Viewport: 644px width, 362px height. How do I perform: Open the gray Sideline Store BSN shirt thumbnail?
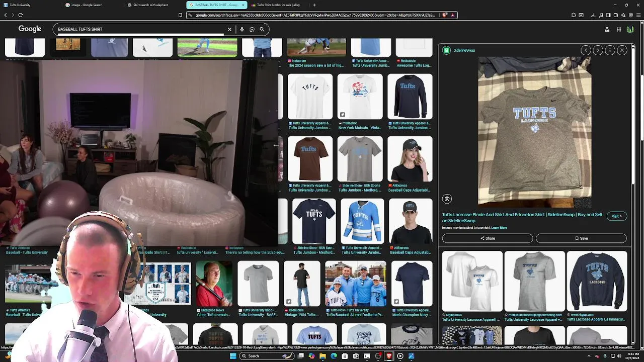pos(360,159)
